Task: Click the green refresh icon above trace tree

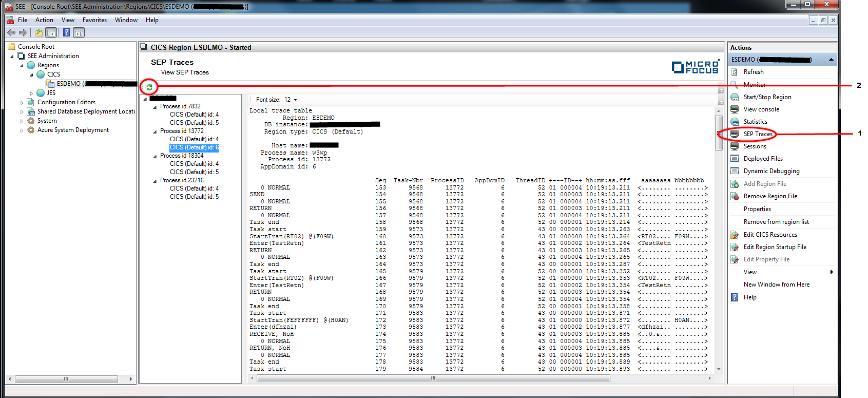Action: (x=149, y=87)
